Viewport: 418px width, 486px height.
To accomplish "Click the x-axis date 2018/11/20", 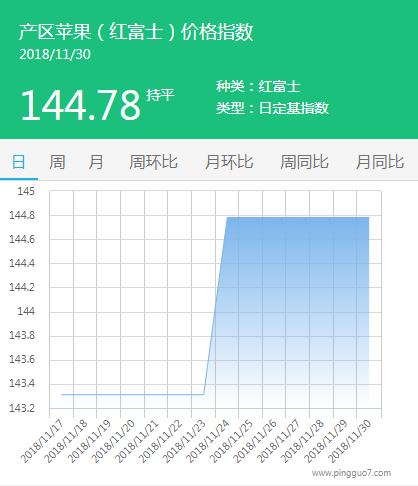I will click(x=113, y=441).
